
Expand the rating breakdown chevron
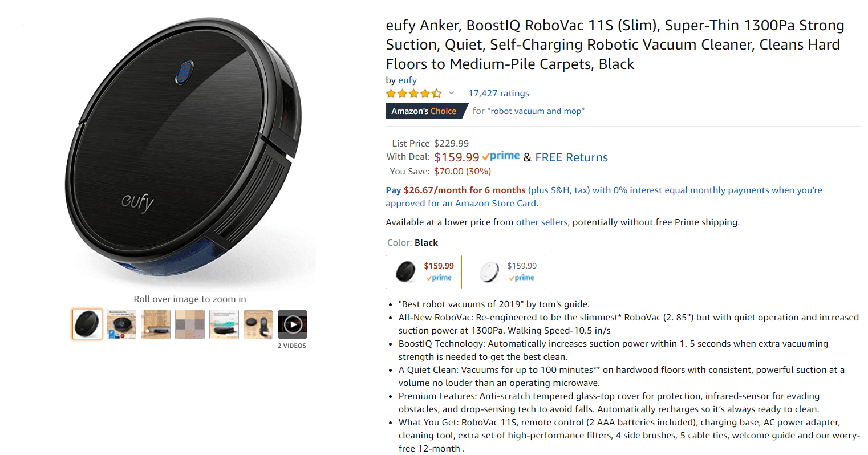coord(451,93)
